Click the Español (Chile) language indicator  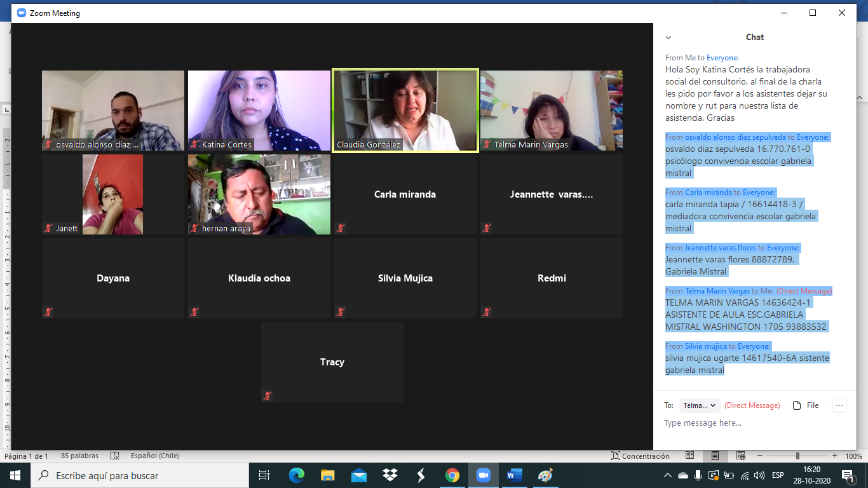pos(154,456)
